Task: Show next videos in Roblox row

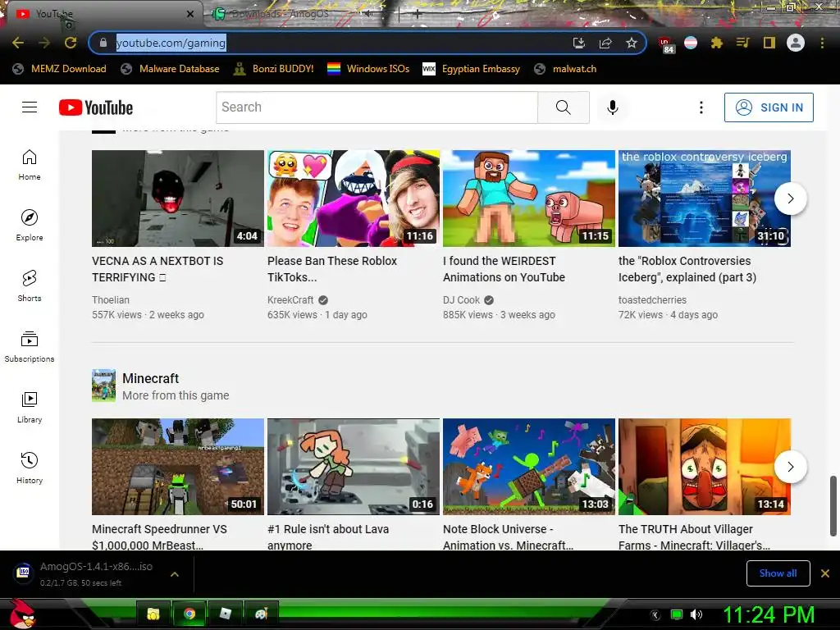Action: pyautogui.click(x=791, y=199)
